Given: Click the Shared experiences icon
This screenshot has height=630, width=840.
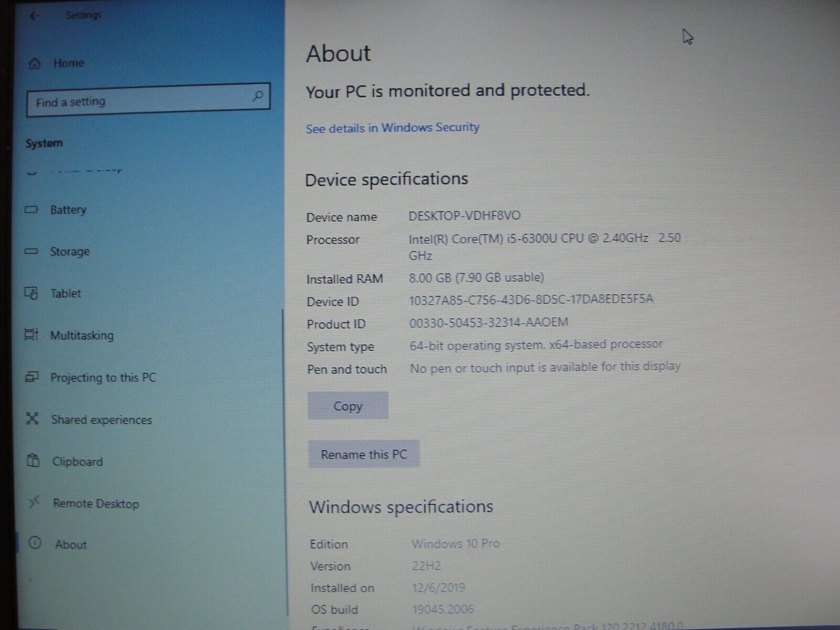Looking at the screenshot, I should (x=33, y=418).
